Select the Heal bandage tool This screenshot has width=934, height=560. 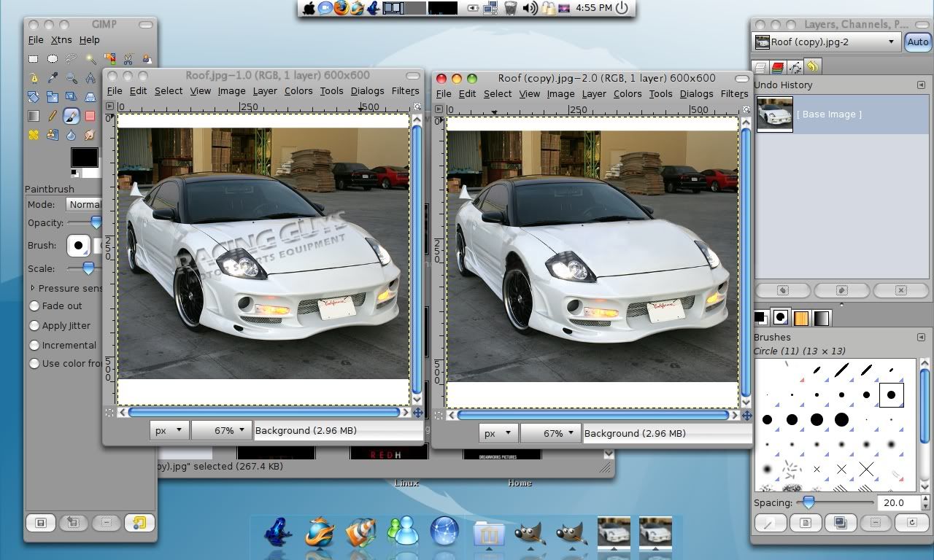point(34,135)
